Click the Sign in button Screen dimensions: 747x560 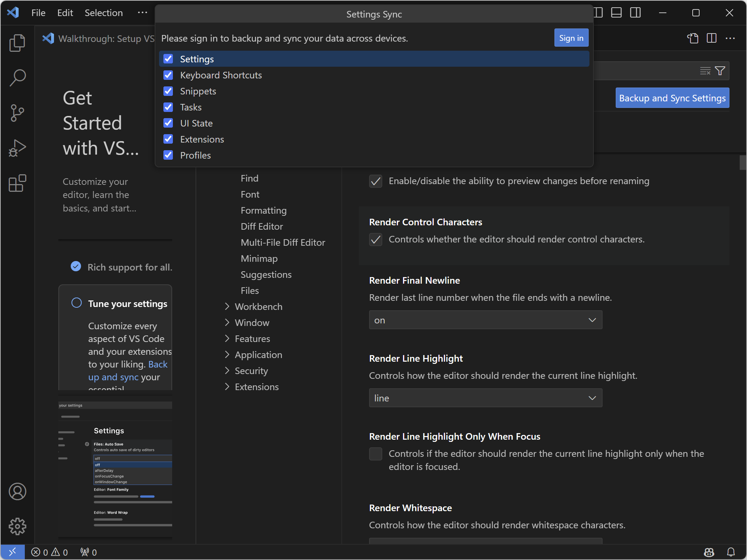[571, 38]
